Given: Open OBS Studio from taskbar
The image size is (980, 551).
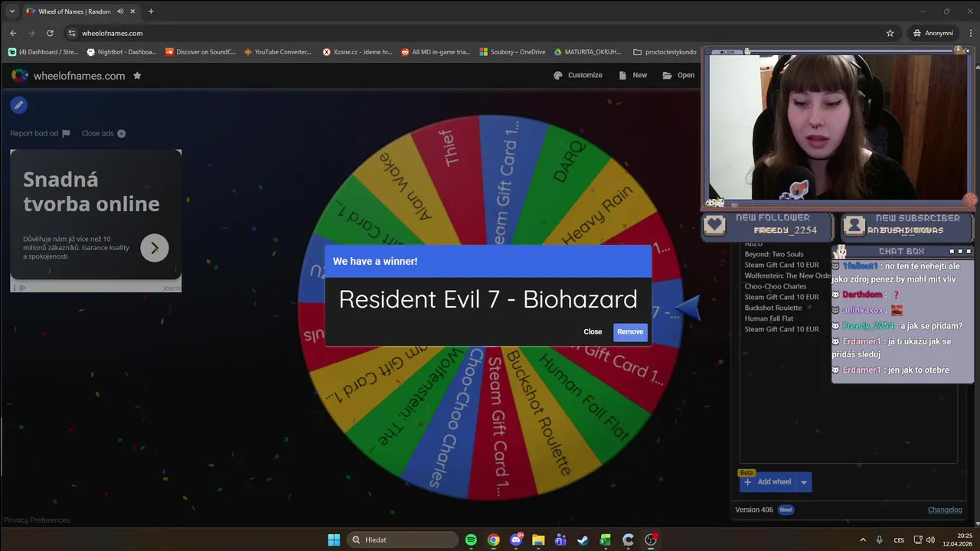Looking at the screenshot, I should tap(651, 540).
